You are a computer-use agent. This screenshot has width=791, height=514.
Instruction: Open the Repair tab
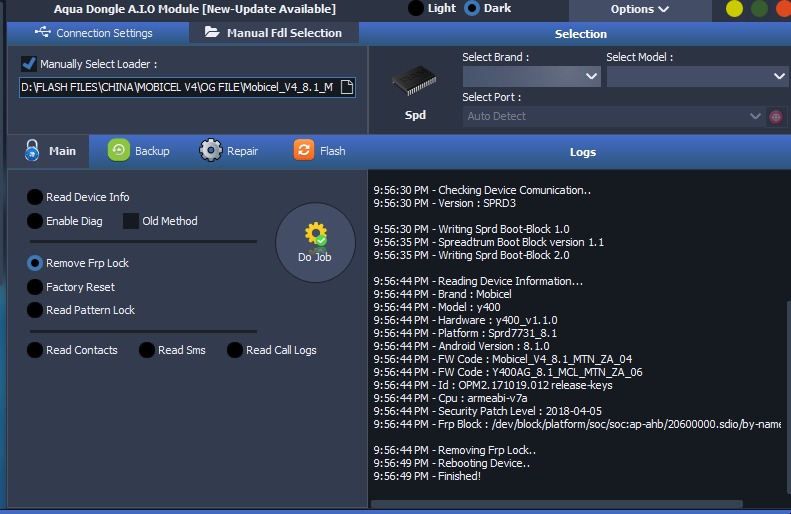pyautogui.click(x=229, y=151)
